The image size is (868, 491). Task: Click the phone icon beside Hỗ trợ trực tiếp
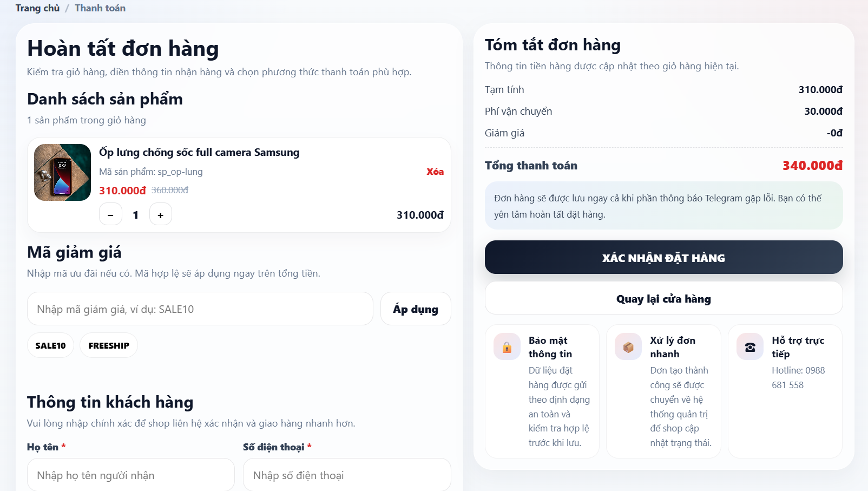coord(749,346)
